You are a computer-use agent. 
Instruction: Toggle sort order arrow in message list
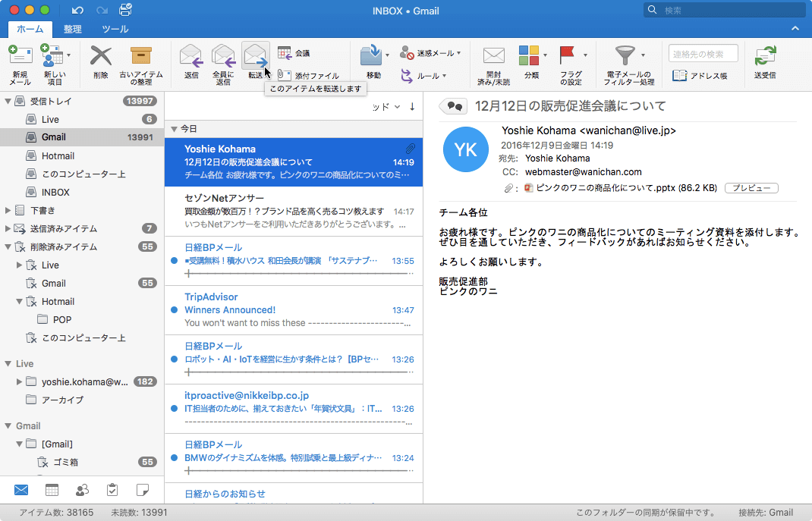[x=412, y=106]
